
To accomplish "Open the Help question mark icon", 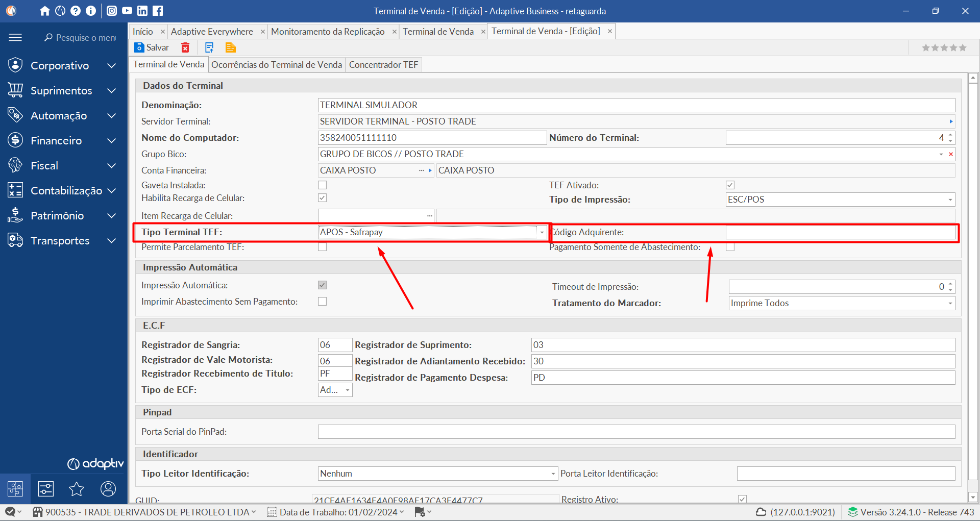I will (x=76, y=11).
